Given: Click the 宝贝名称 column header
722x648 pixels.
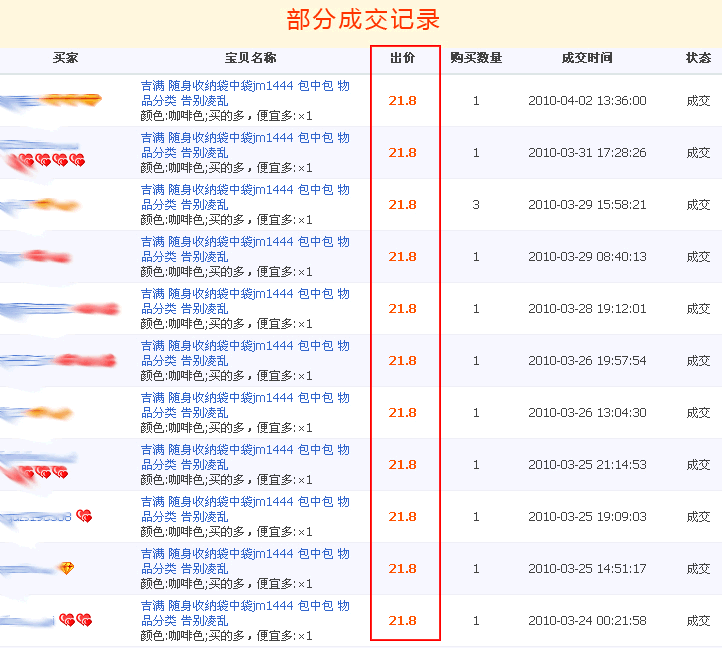Looking at the screenshot, I should click(x=250, y=58).
